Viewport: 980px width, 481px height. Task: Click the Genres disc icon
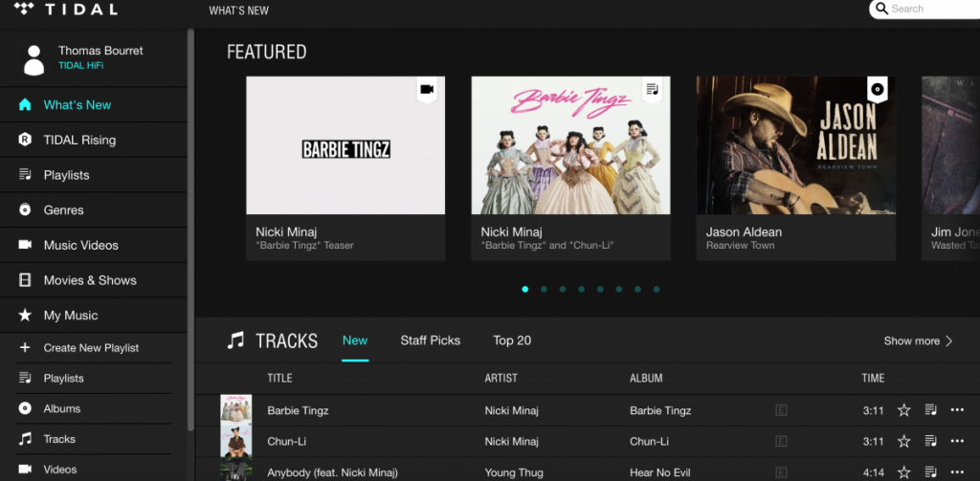(x=25, y=209)
